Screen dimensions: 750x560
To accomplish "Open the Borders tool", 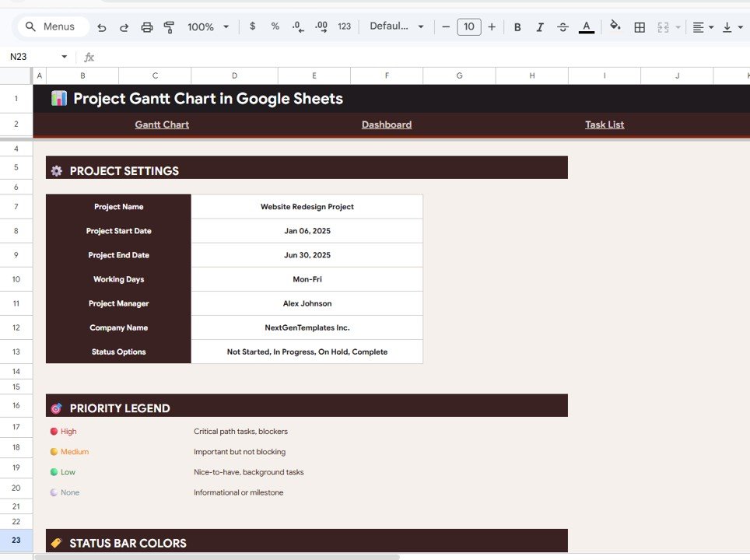I will pyautogui.click(x=640, y=26).
